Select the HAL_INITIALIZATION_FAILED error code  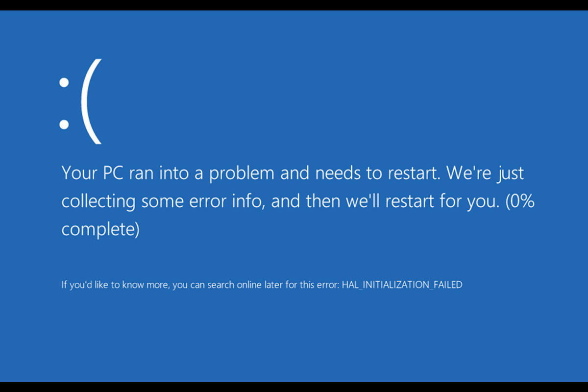(402, 285)
